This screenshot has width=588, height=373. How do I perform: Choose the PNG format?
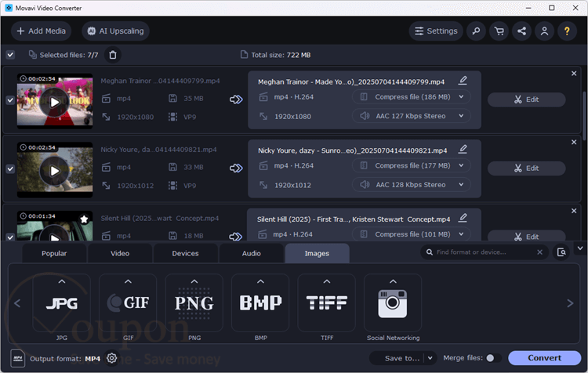tap(194, 303)
